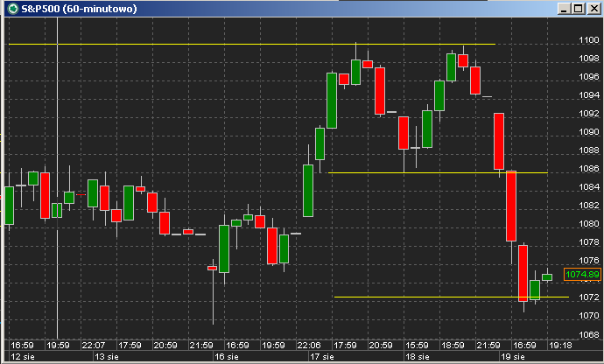Click the 19:18 time axis label

tap(560, 346)
